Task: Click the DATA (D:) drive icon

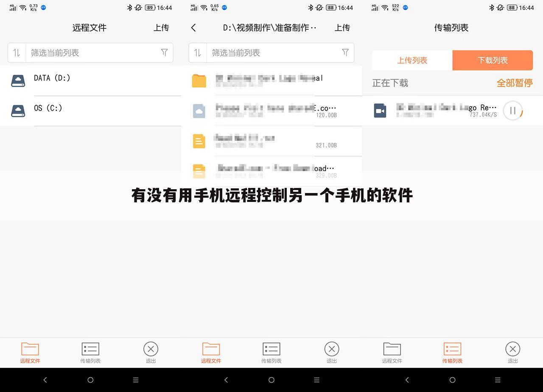Action: coord(18,81)
